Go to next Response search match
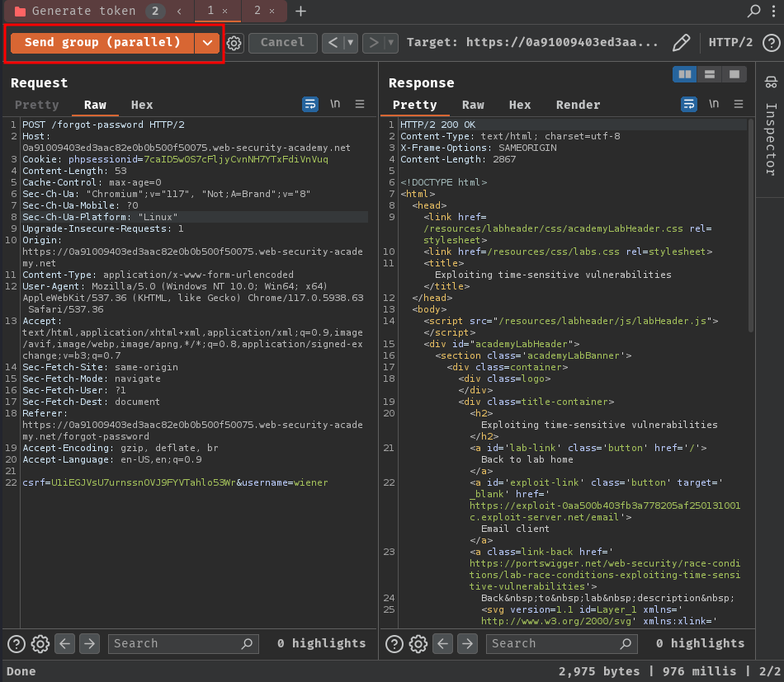This screenshot has height=682, width=784. tap(467, 643)
